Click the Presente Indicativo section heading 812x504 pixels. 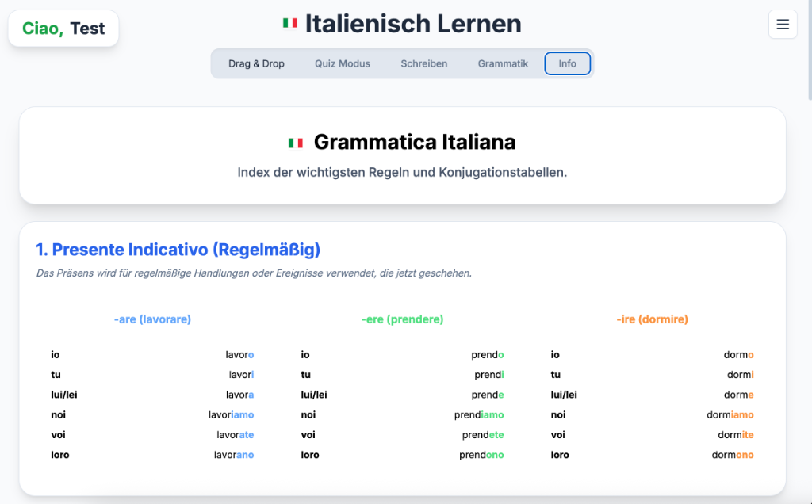[x=178, y=250]
